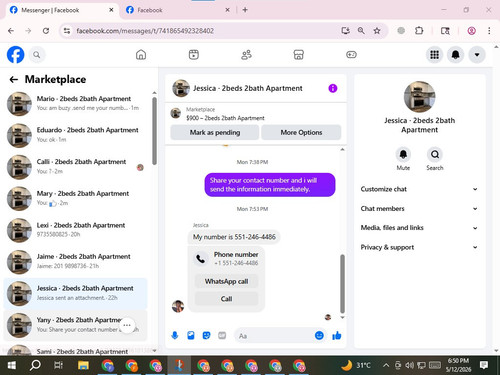Open a new browser tab

(x=245, y=10)
